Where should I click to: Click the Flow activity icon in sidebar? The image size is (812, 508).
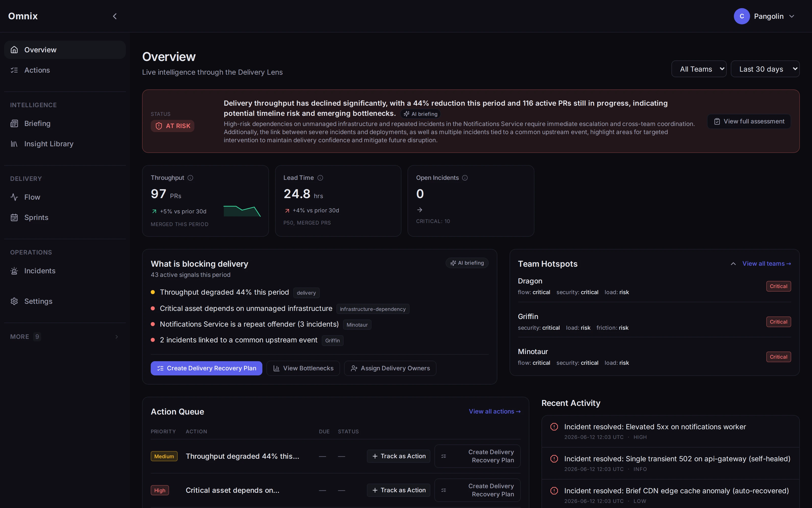14,197
